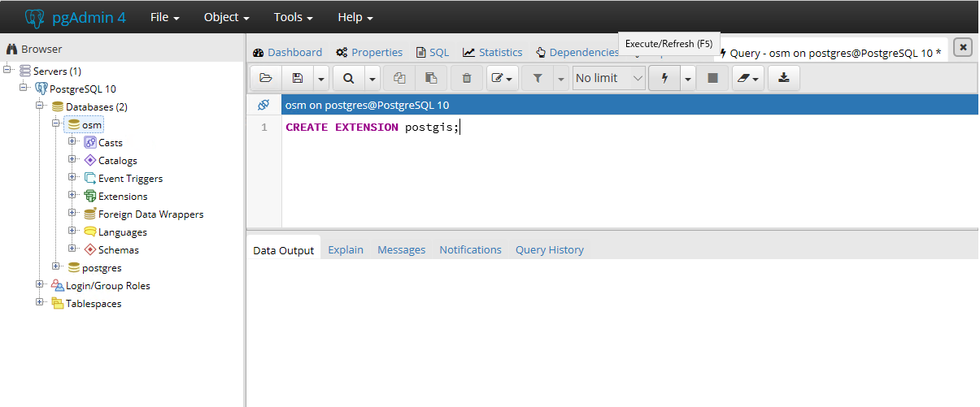Switch to the Messages tab
Viewport: 980px width, 407px height.
(x=401, y=249)
